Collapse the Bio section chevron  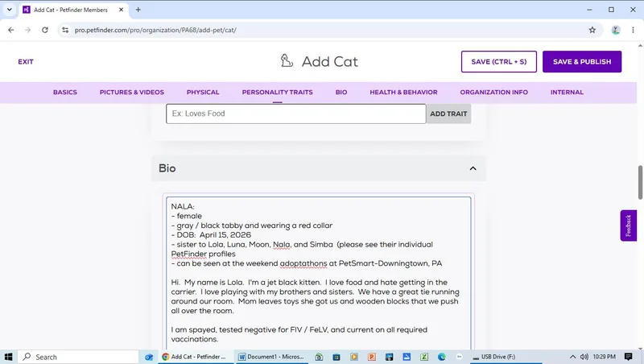coord(473,168)
